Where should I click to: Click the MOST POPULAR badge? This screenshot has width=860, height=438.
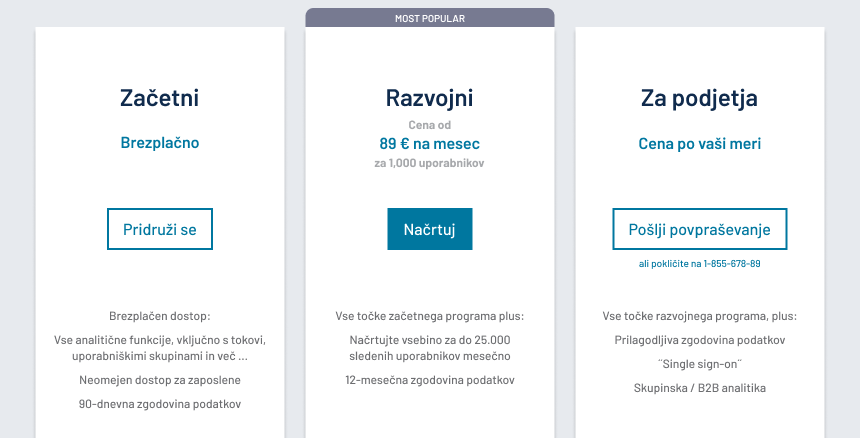[429, 18]
